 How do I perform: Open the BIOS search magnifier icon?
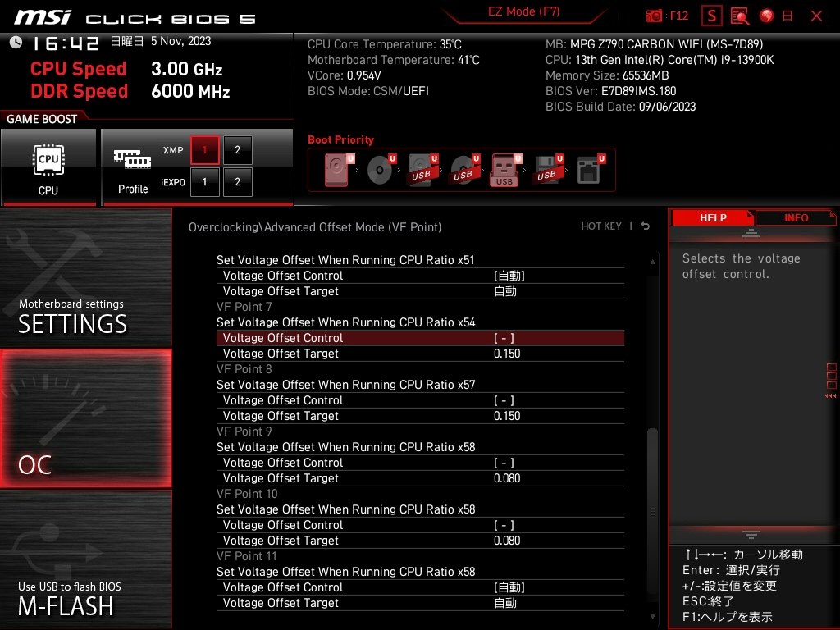click(x=740, y=16)
